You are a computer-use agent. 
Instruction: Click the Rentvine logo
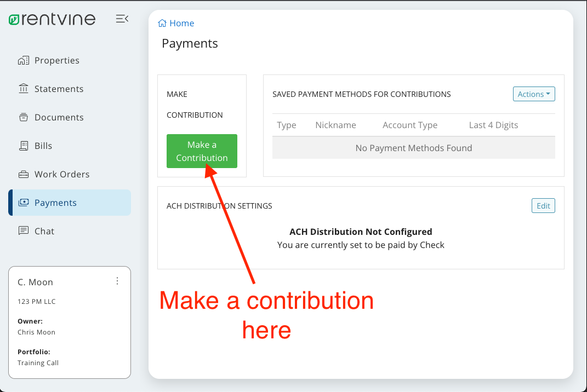(x=52, y=20)
